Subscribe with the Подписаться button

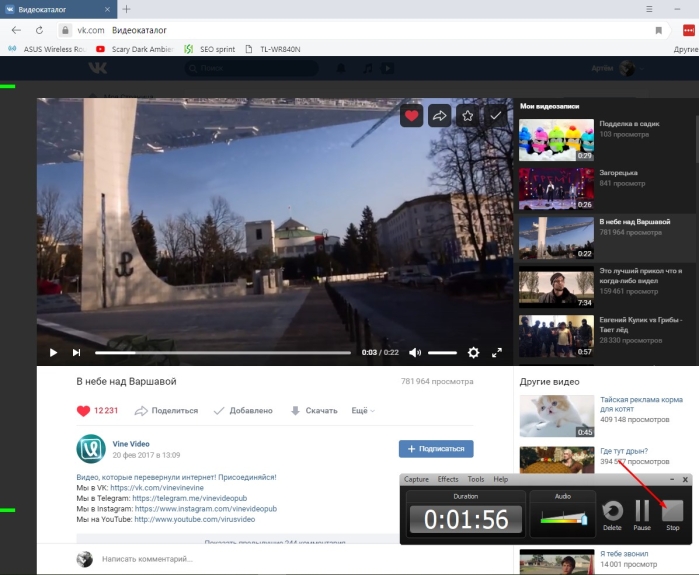(436, 449)
